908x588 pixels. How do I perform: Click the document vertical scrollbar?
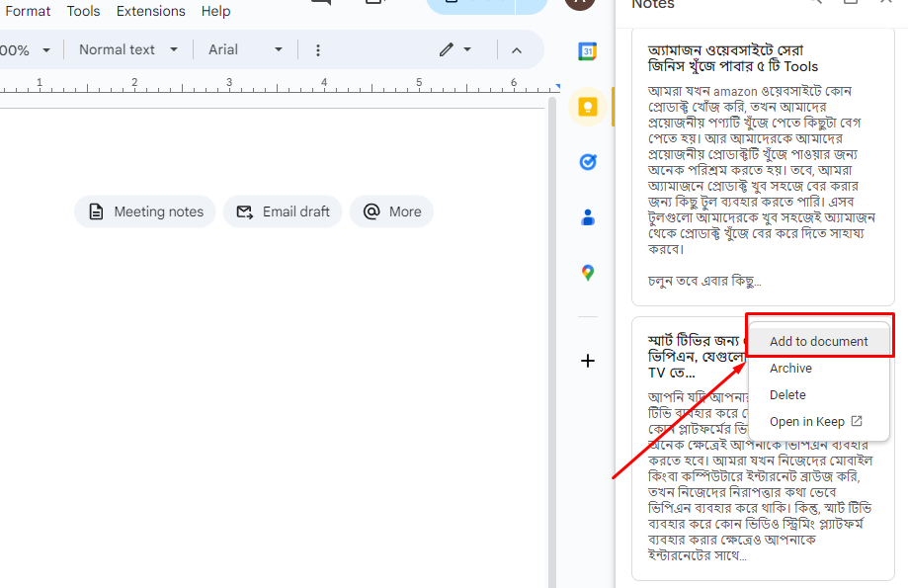[x=552, y=342]
